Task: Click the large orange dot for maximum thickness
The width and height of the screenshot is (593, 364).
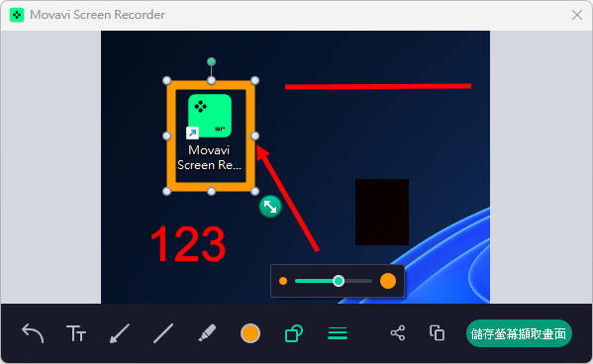Action: tap(388, 281)
